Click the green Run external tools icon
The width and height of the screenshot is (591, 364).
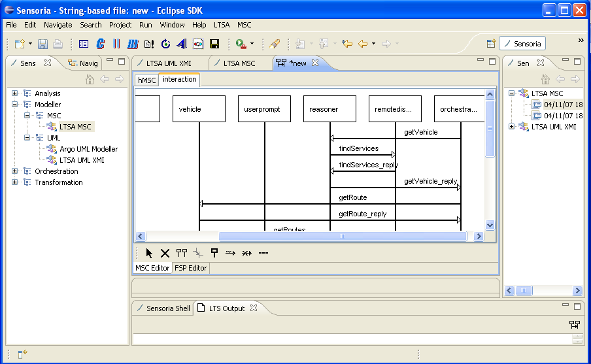(x=241, y=44)
